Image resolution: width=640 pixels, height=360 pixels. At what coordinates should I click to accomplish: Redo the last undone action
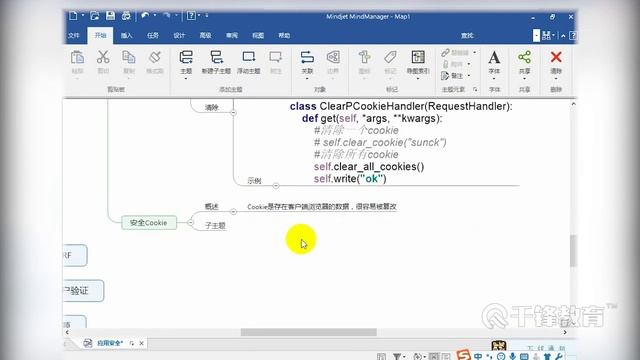(x=167, y=16)
